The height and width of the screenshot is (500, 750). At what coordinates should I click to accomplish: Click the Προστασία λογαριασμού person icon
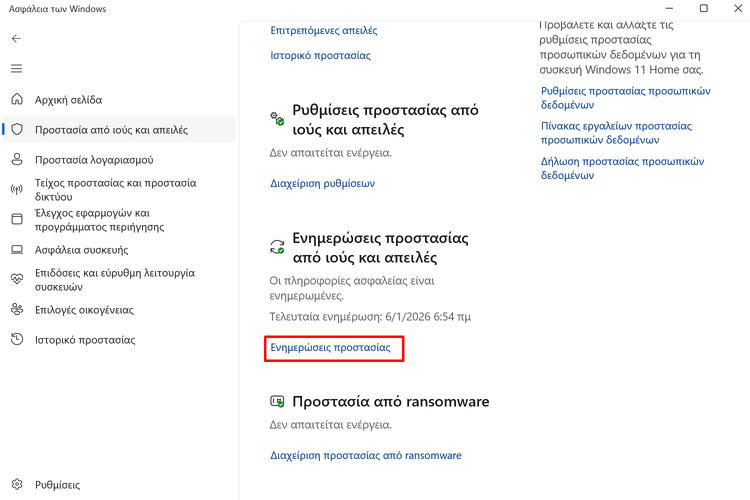(17, 160)
